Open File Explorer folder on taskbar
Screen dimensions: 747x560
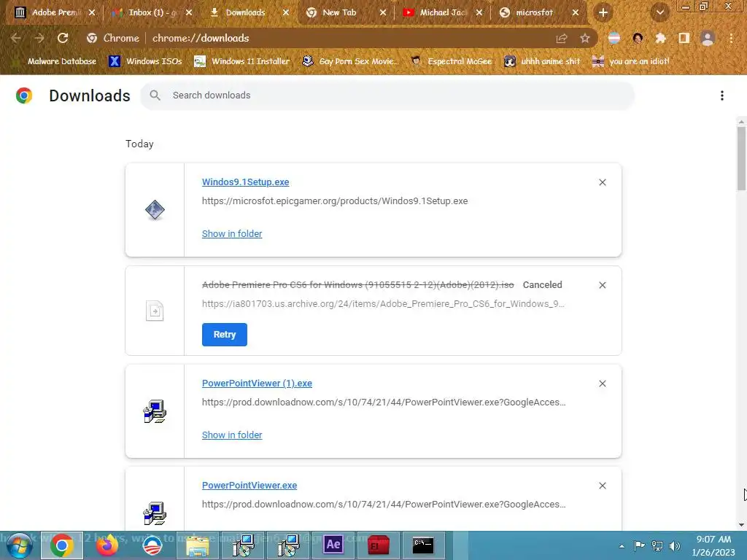[197, 545]
